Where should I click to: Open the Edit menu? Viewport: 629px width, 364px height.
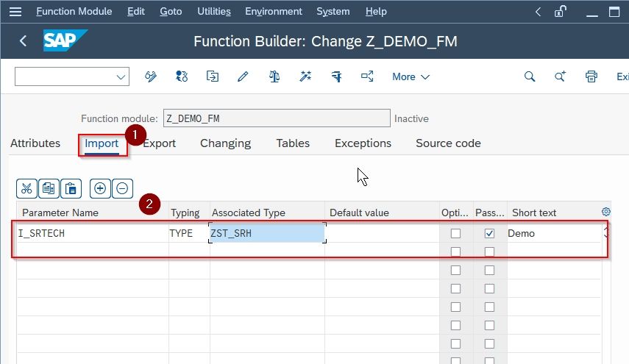pyautogui.click(x=135, y=12)
